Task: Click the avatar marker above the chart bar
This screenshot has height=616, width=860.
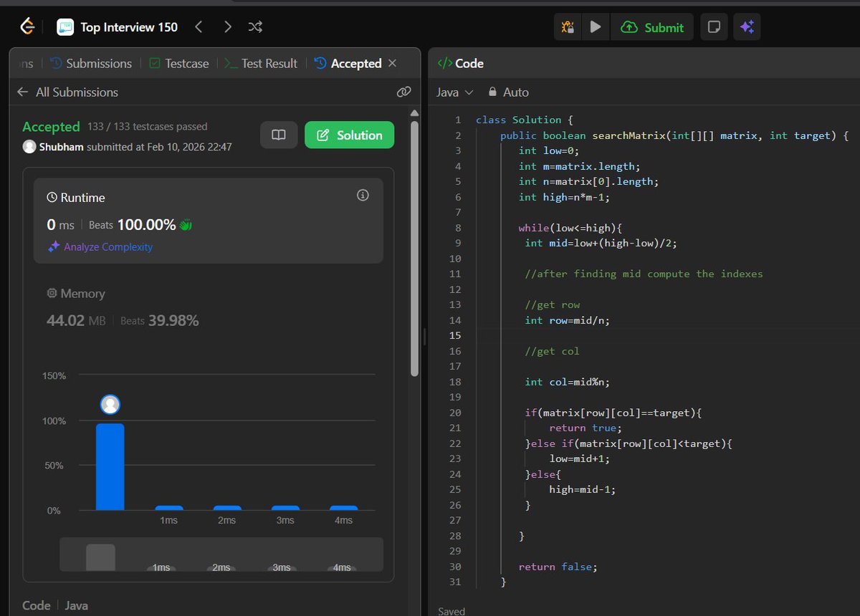Action: [x=110, y=405]
